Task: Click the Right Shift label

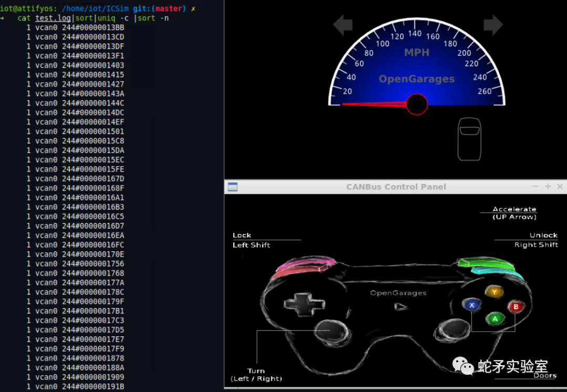Action: 536,245
